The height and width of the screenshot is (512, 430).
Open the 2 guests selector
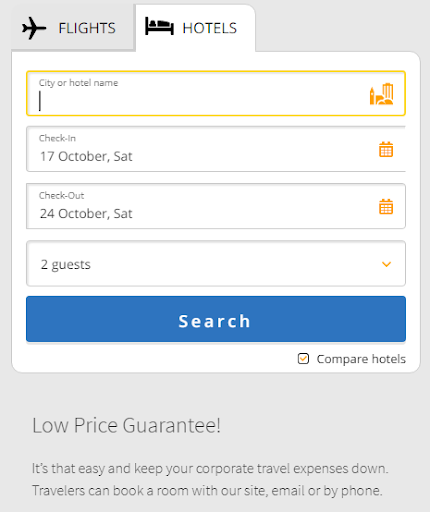[216, 264]
